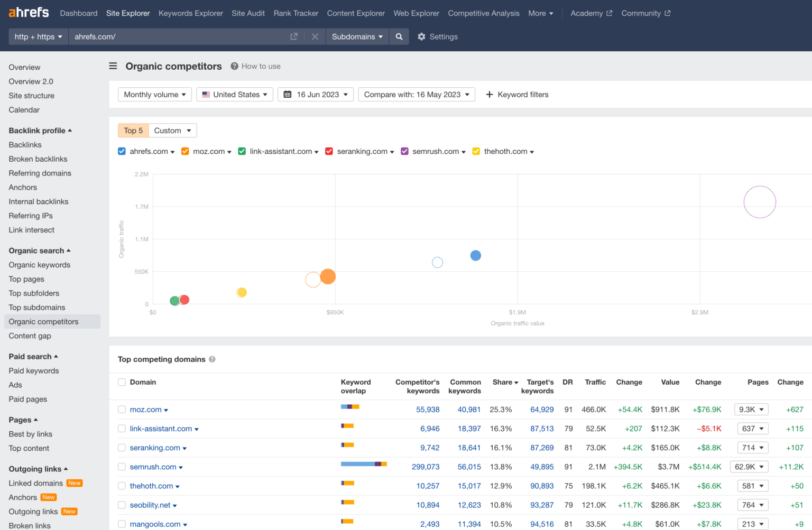The image size is (812, 530).
Task: Clear the URL using the X icon
Action: pos(315,36)
